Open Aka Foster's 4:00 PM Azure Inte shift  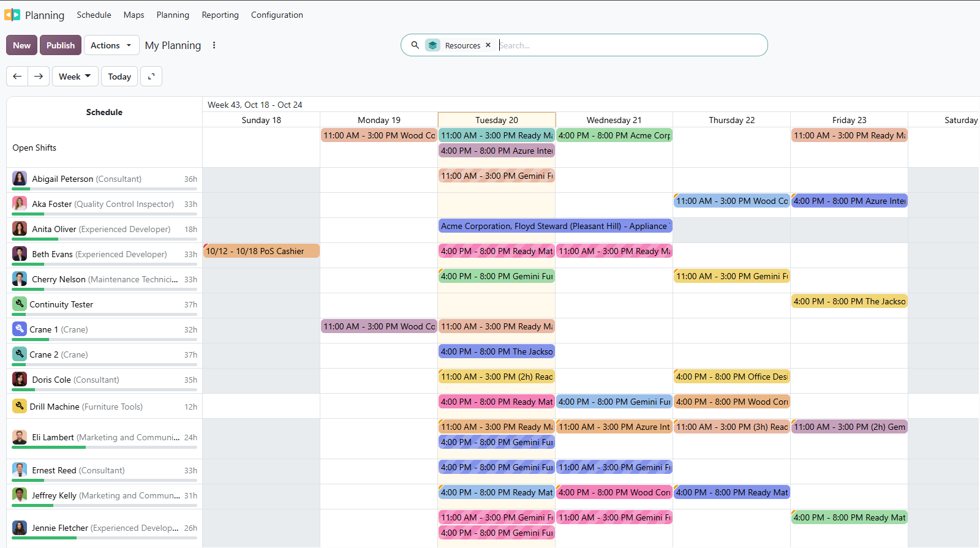tap(850, 201)
